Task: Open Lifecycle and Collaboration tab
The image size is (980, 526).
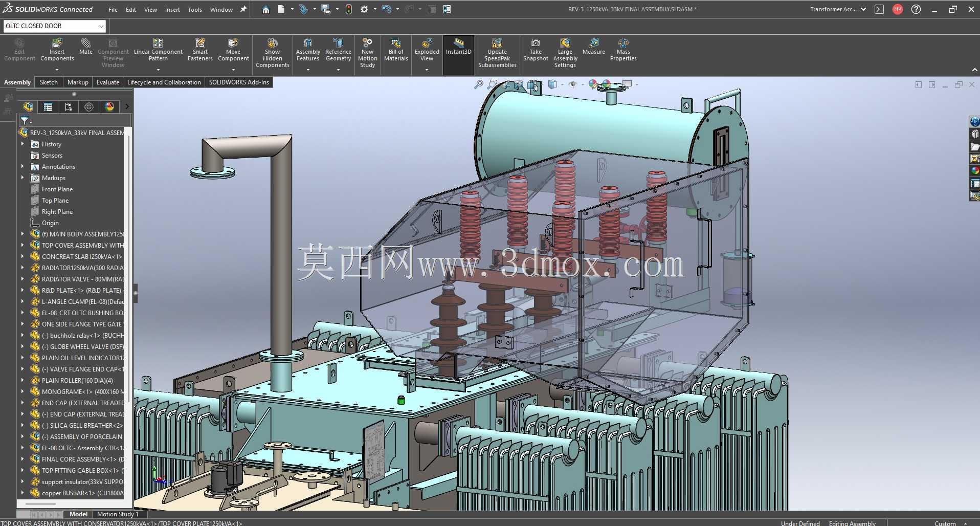Action: (164, 82)
